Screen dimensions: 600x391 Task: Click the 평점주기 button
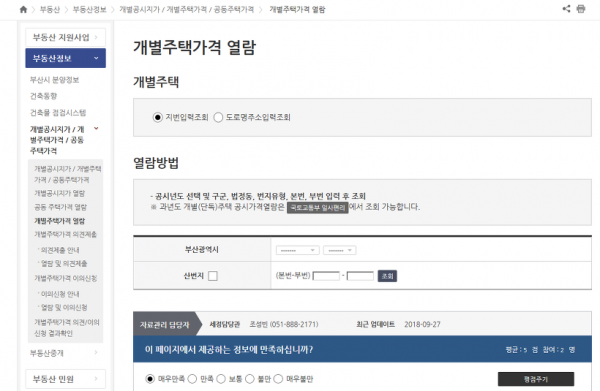(x=536, y=379)
